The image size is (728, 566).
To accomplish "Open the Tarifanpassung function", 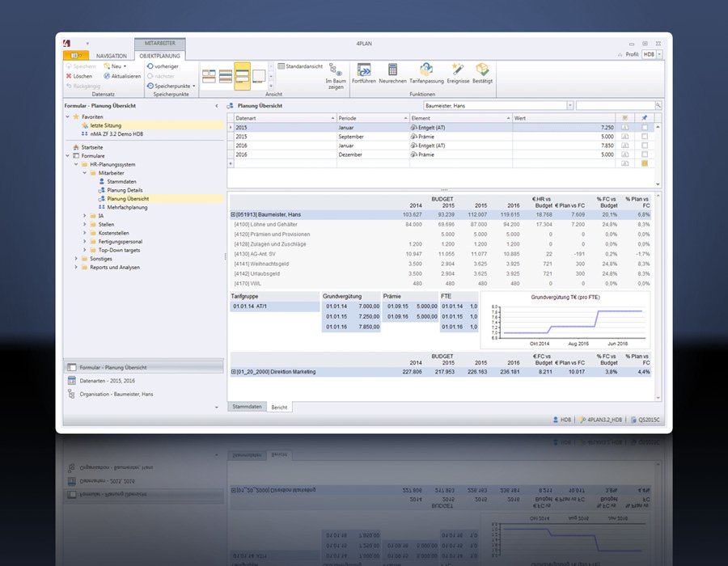I will [425, 70].
